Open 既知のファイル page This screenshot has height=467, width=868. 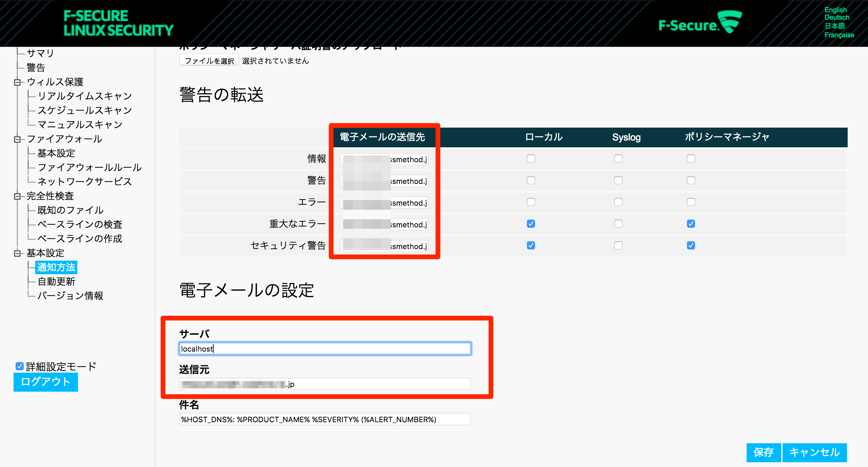click(71, 210)
